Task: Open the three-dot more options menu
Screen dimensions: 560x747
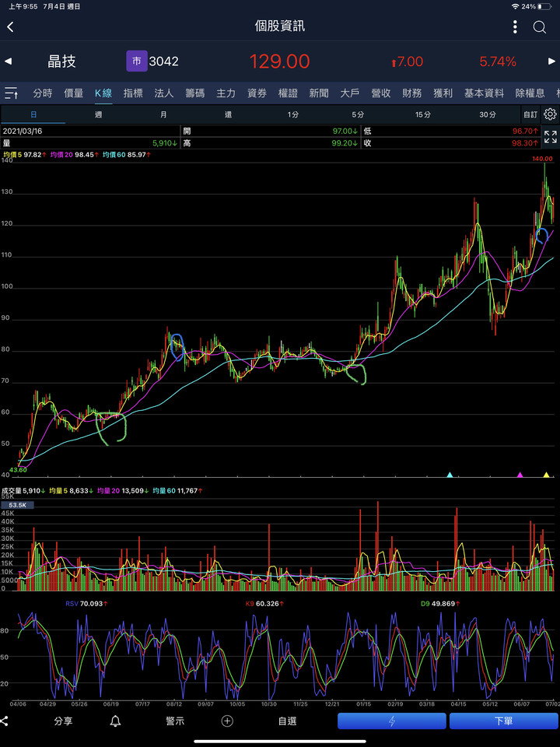Action: coord(515,27)
